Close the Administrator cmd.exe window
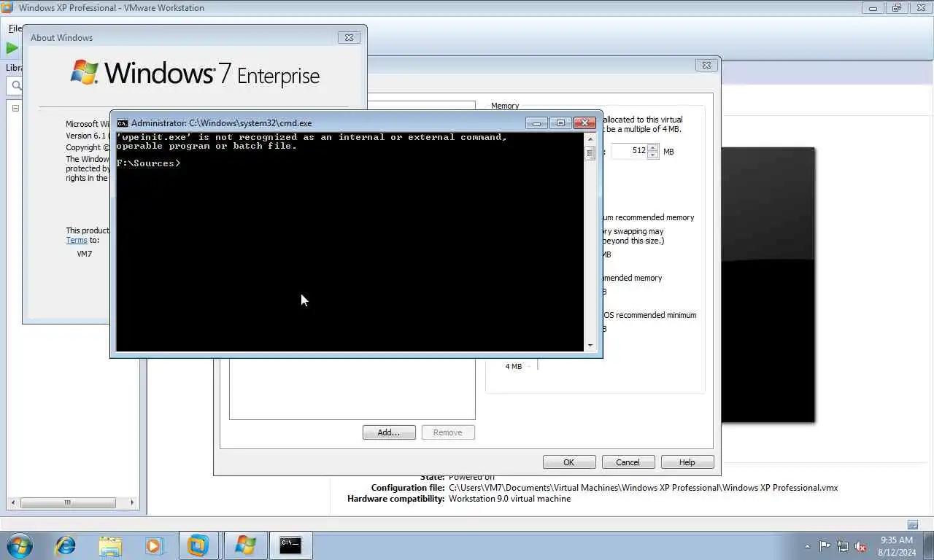The height and width of the screenshot is (560, 934). 584,123
